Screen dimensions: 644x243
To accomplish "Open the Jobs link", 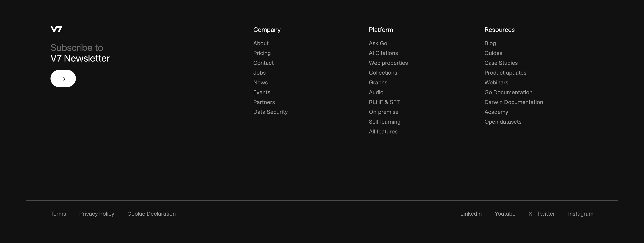I will tap(259, 73).
